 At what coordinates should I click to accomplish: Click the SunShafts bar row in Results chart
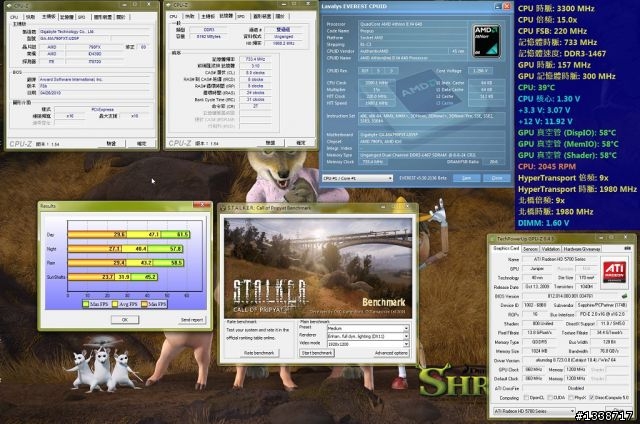113,277
